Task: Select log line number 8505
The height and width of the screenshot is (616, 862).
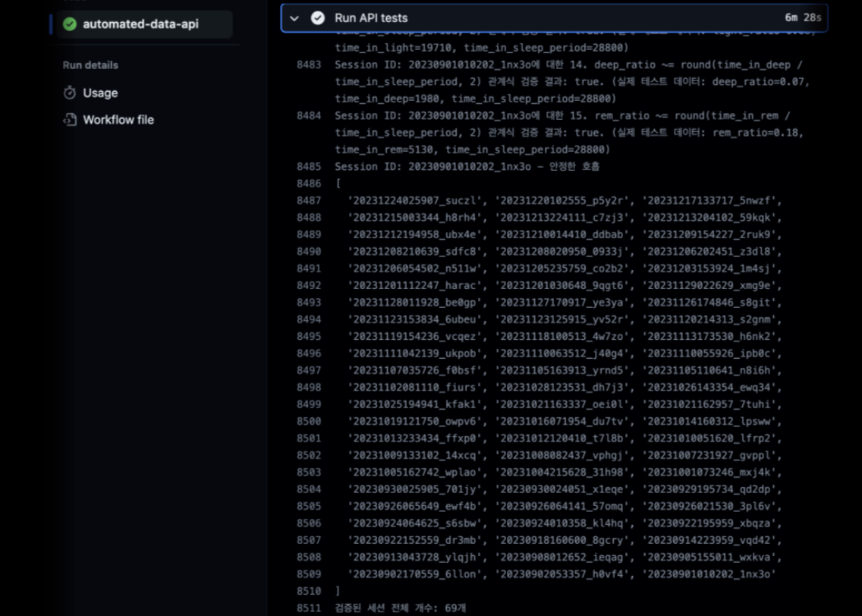Action: point(309,506)
